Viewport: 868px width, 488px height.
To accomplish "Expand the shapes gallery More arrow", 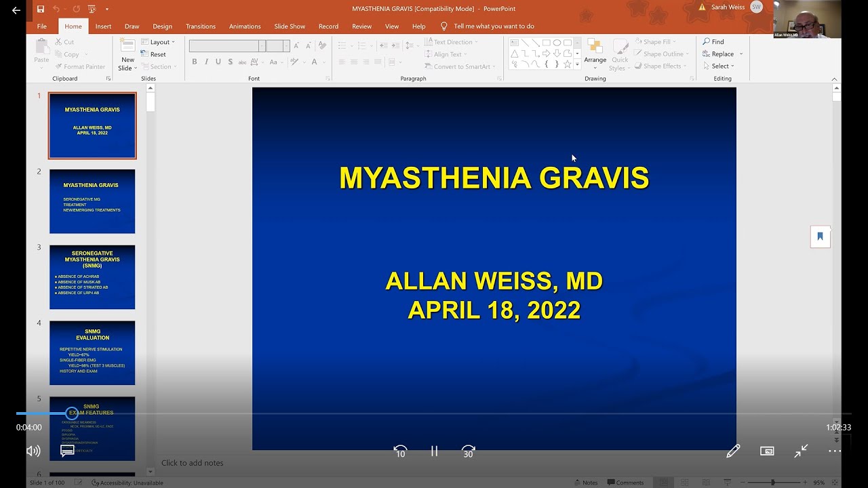I will 577,64.
